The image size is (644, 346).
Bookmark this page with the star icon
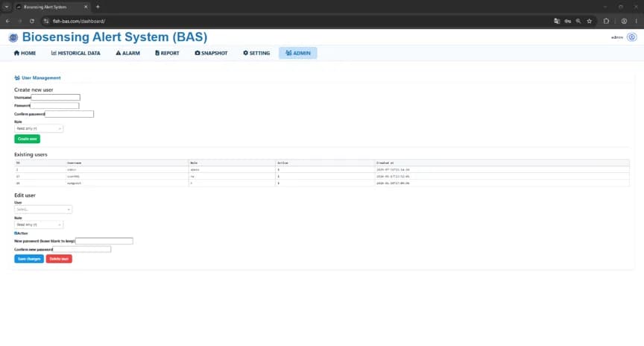(590, 21)
